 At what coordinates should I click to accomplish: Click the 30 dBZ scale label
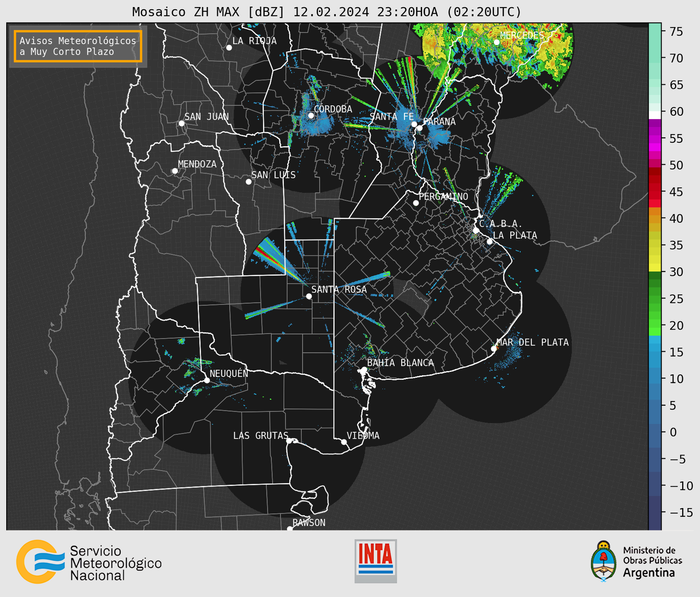coord(676,272)
